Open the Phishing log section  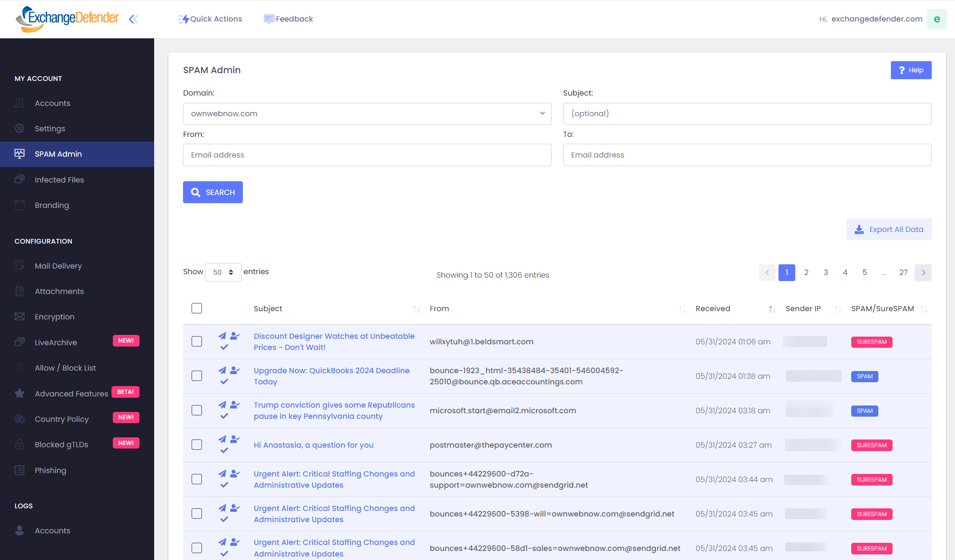(50, 470)
